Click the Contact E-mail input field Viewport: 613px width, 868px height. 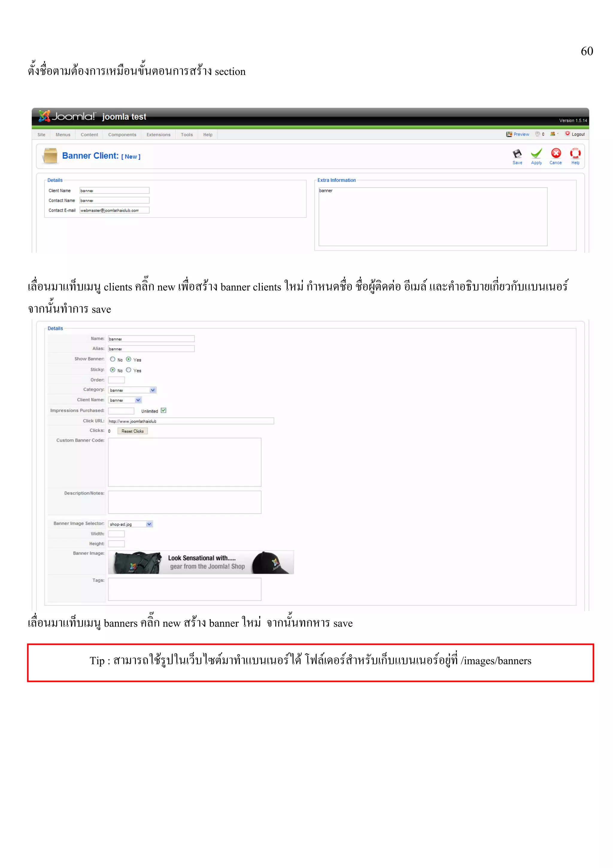coord(114,210)
